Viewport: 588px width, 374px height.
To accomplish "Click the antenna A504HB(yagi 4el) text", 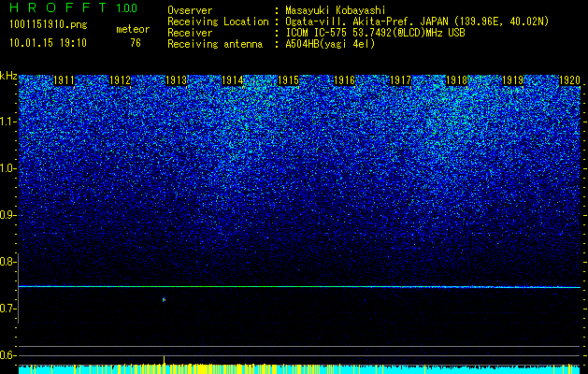I will 330,44.
